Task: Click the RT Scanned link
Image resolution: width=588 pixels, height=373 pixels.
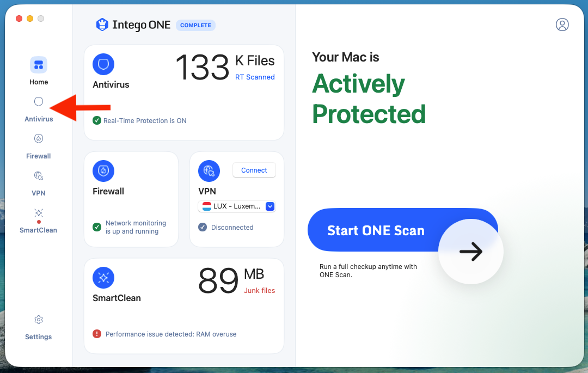Action: (255, 77)
